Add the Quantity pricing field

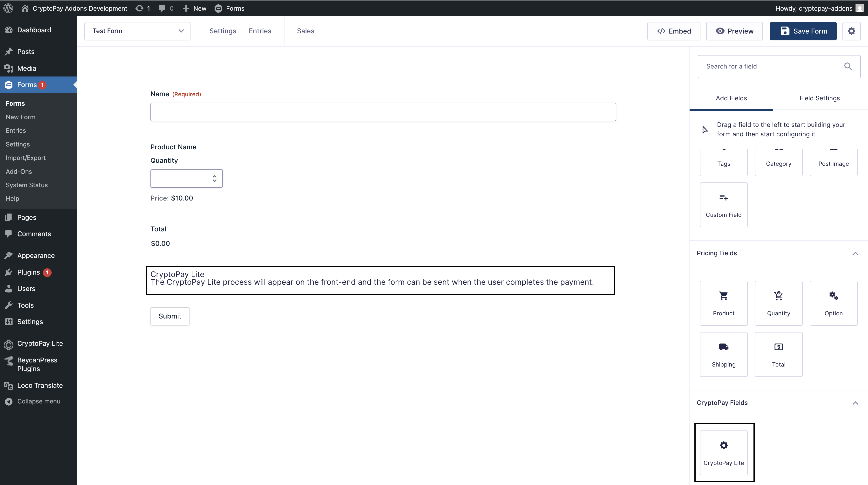778,303
